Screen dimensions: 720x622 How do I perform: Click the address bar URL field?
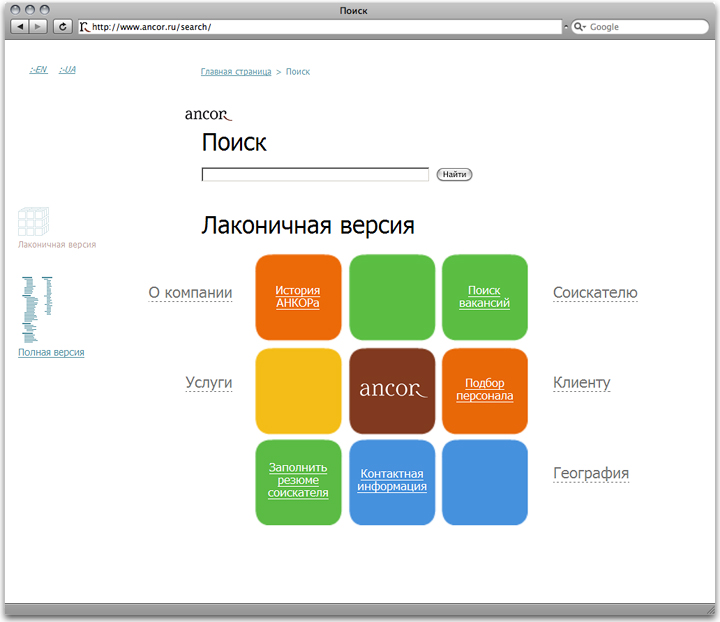(320, 27)
